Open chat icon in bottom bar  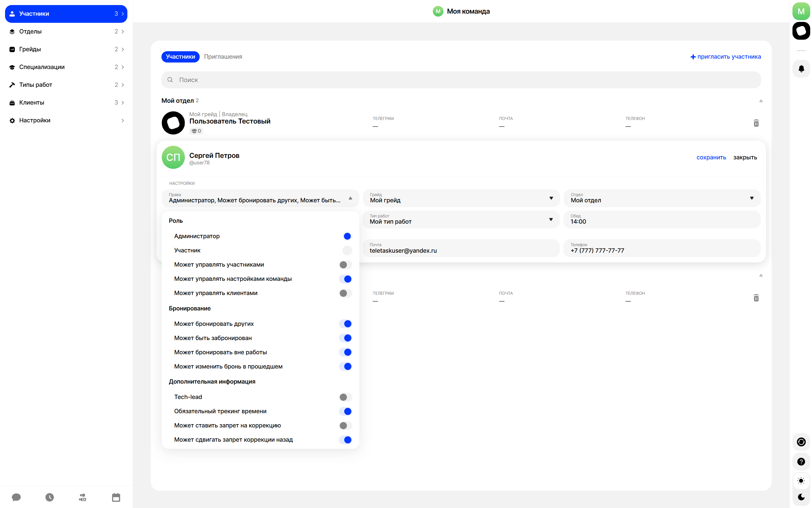click(16, 497)
